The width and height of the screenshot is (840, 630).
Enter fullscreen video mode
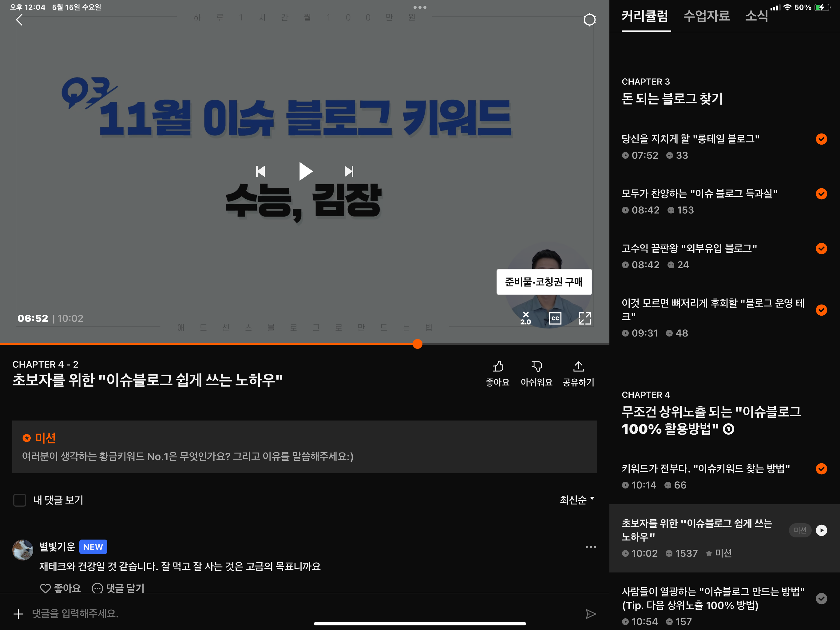[x=584, y=318]
